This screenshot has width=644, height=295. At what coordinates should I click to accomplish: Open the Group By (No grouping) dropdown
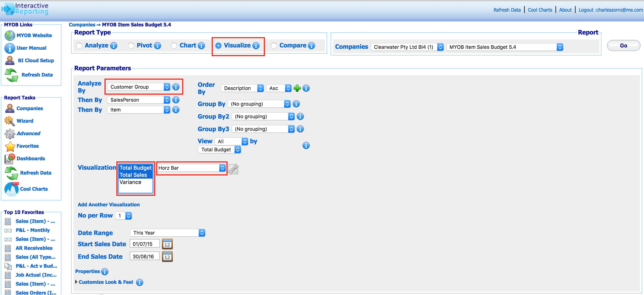tap(259, 104)
